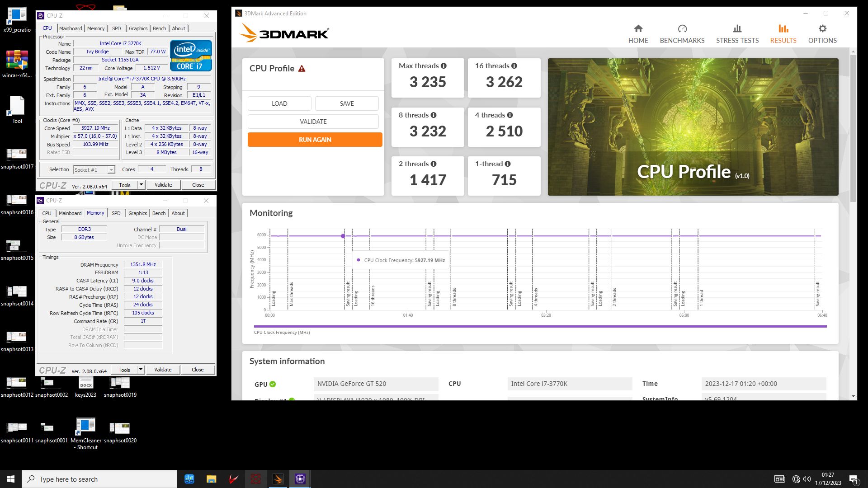Click the 4 threads info icon
868x488 pixels.
(510, 115)
